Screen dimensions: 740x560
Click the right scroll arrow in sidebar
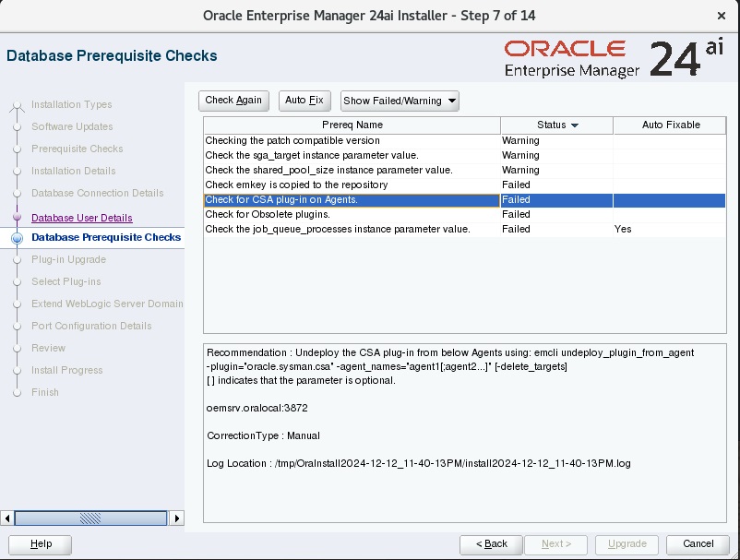(x=176, y=518)
